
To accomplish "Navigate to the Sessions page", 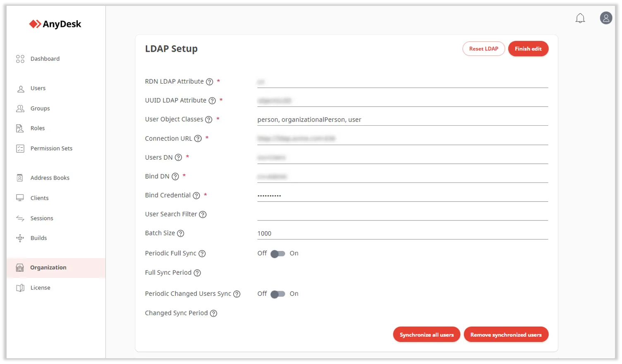I will pyautogui.click(x=42, y=218).
